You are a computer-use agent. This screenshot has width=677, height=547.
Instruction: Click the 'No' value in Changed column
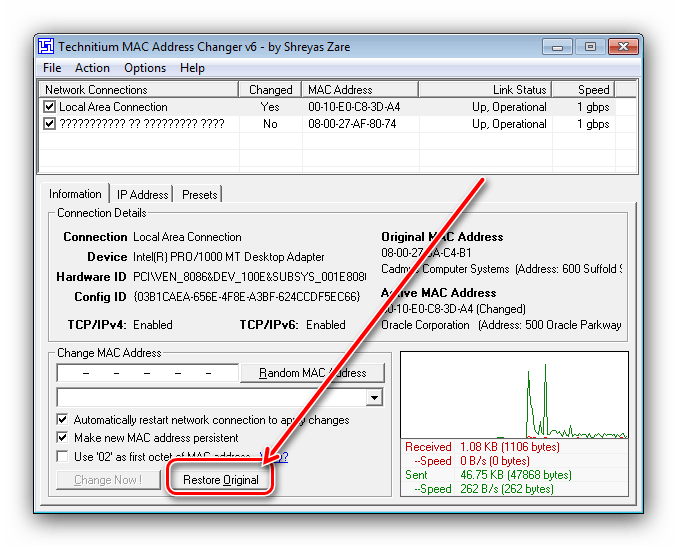270,124
